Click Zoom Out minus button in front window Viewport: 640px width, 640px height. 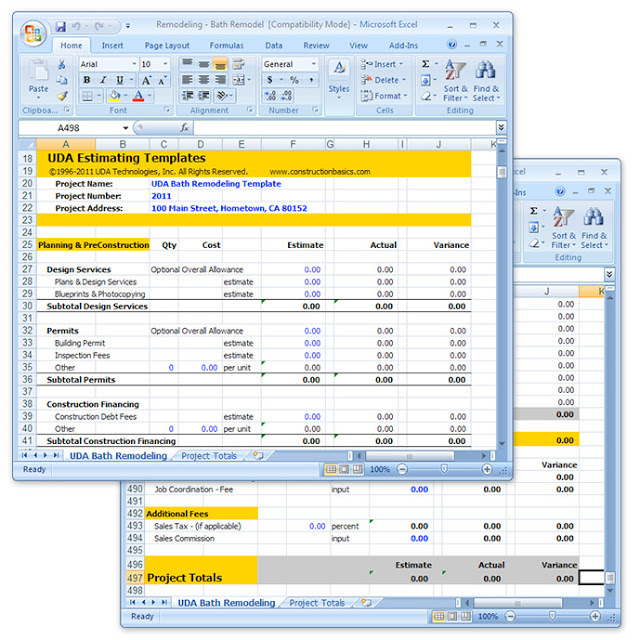(402, 469)
